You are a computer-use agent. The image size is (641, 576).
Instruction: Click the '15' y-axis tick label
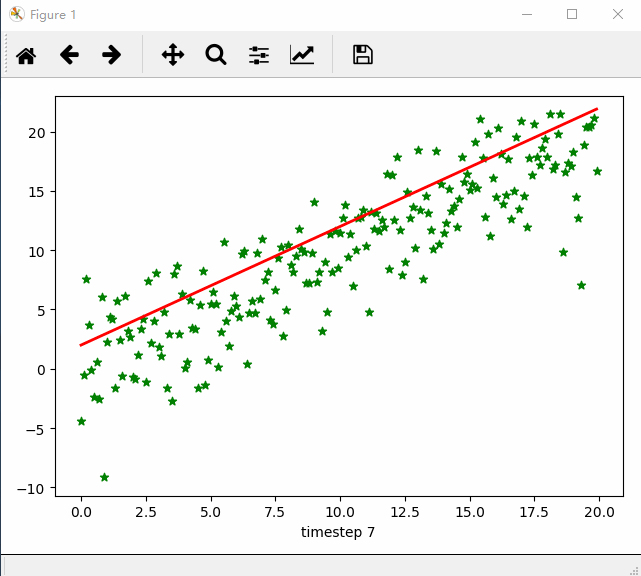36,192
